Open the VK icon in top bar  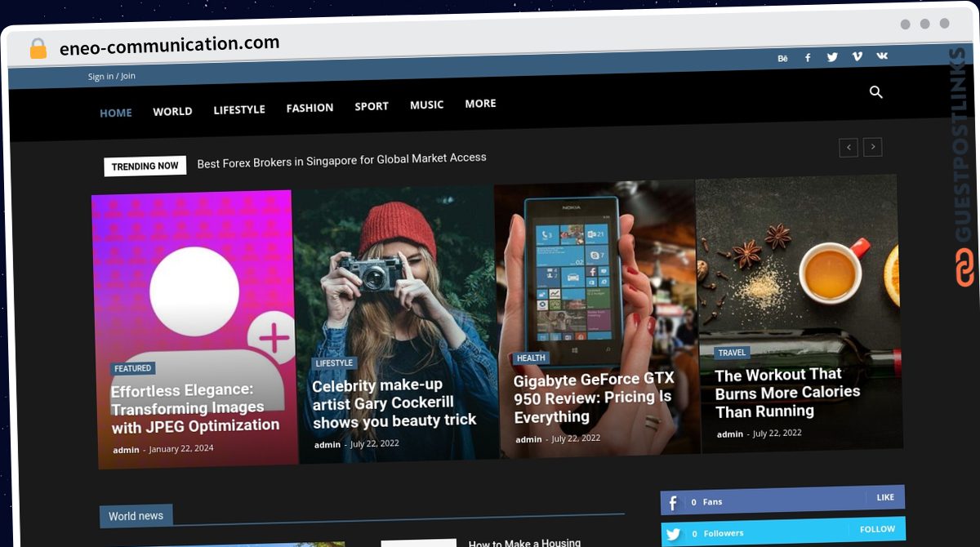882,56
